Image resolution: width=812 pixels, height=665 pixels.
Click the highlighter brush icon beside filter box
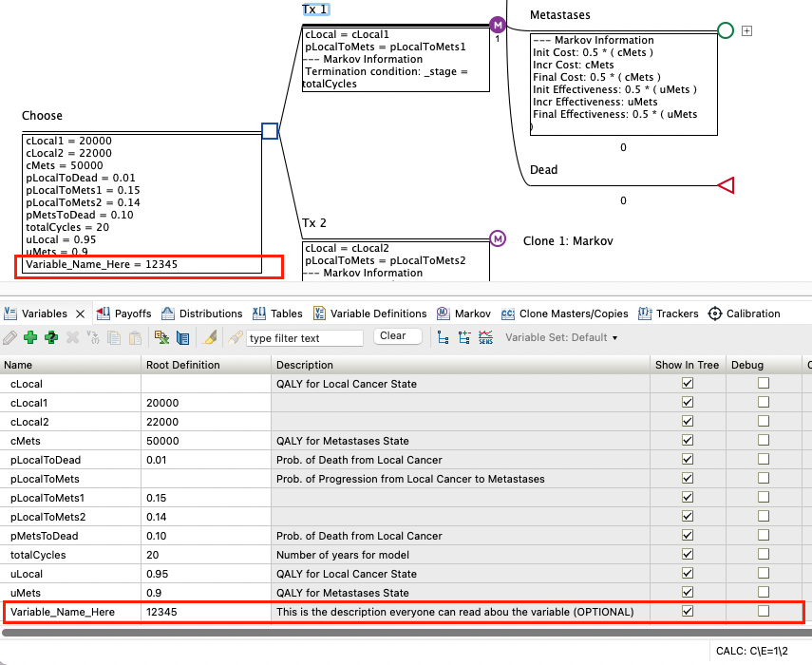211,337
